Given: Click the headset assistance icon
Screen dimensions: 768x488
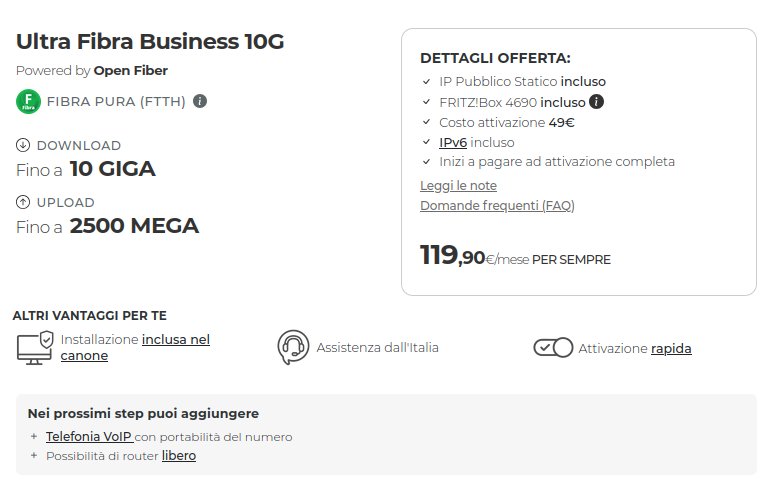Looking at the screenshot, I should tap(292, 347).
